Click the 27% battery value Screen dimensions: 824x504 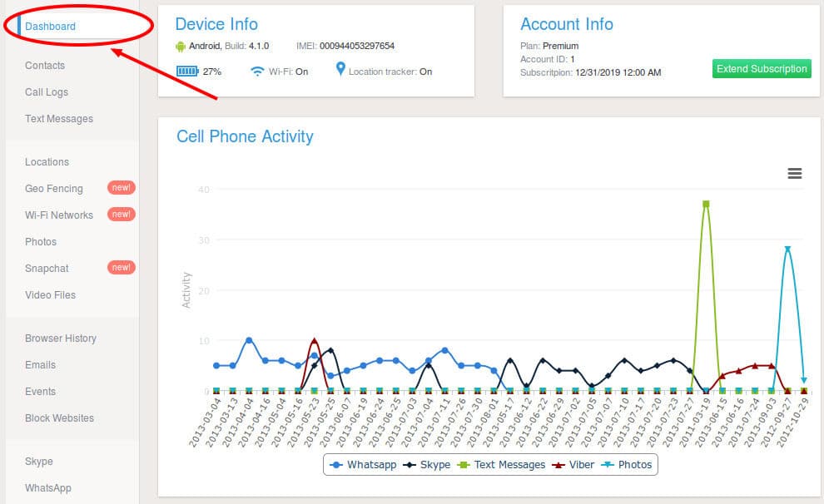pos(211,72)
